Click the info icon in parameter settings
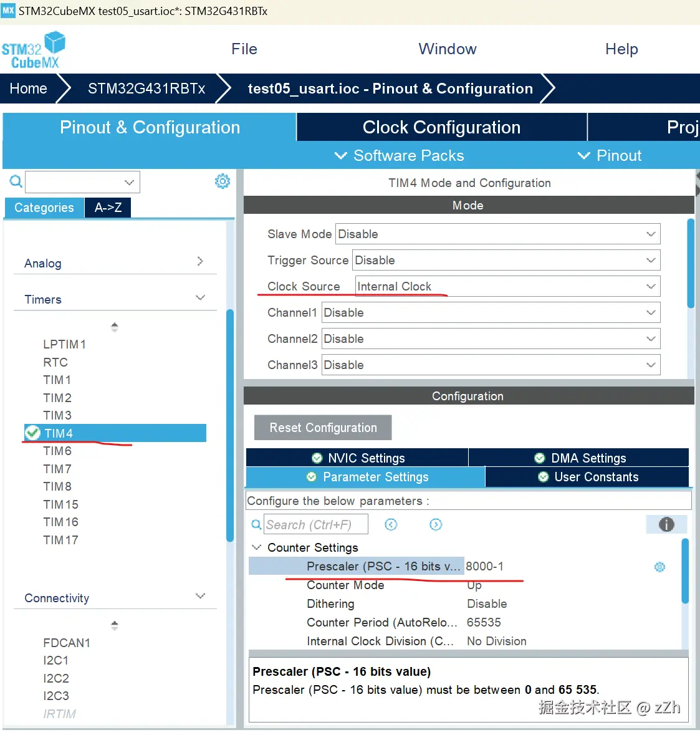This screenshot has height=735, width=700. click(666, 524)
